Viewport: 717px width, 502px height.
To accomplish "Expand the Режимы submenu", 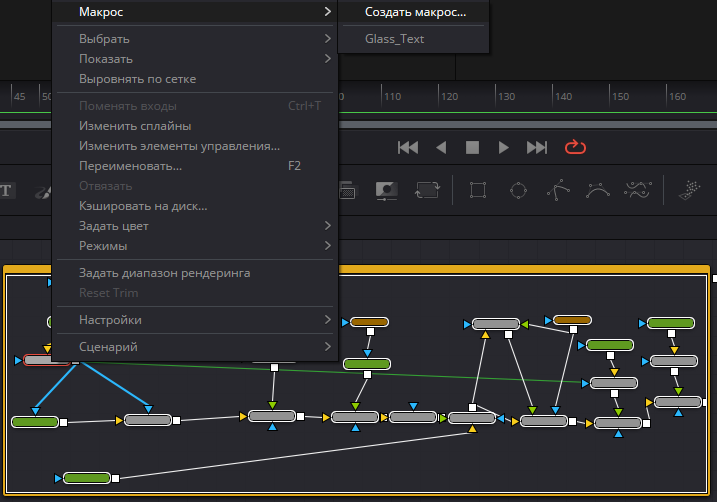I will [x=195, y=246].
